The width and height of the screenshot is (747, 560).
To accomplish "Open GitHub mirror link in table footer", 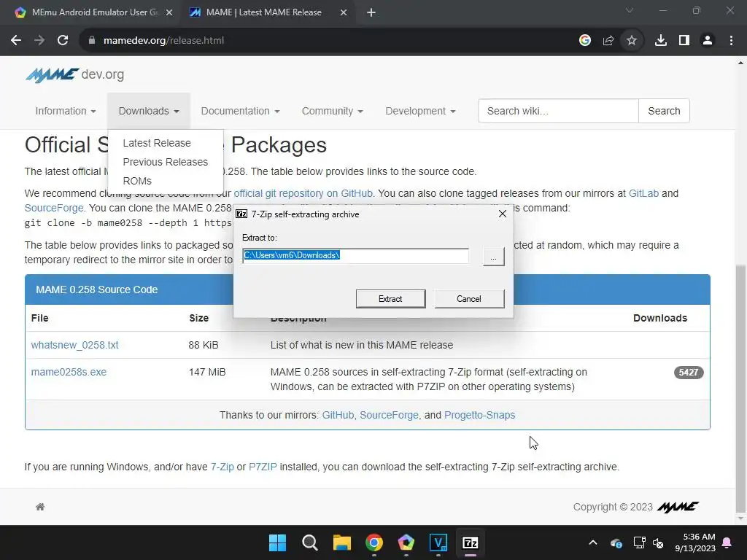I will click(x=338, y=415).
